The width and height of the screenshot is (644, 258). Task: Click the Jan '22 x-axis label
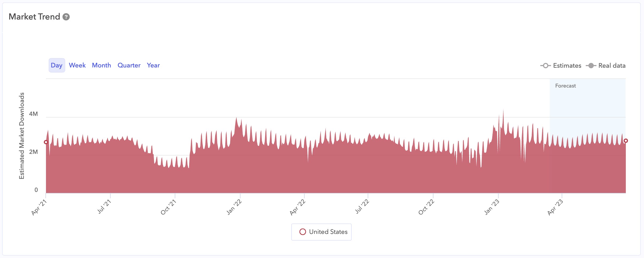234,207
